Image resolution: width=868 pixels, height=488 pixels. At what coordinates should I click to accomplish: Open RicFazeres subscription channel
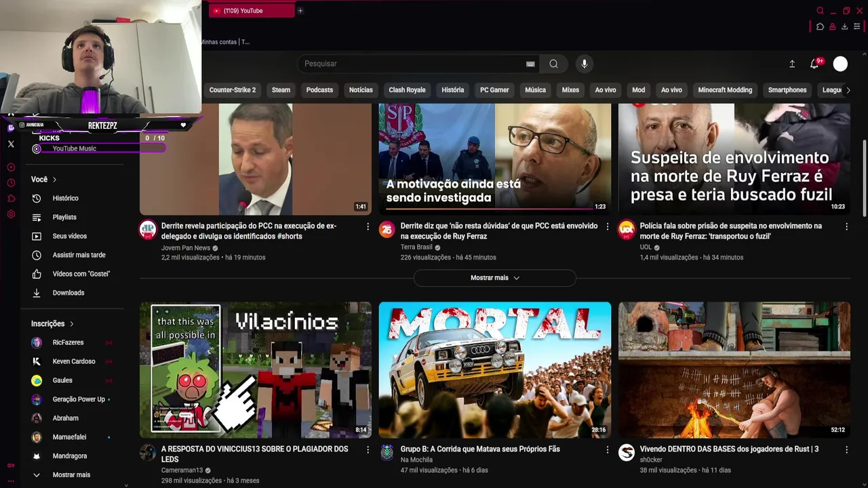coord(68,343)
